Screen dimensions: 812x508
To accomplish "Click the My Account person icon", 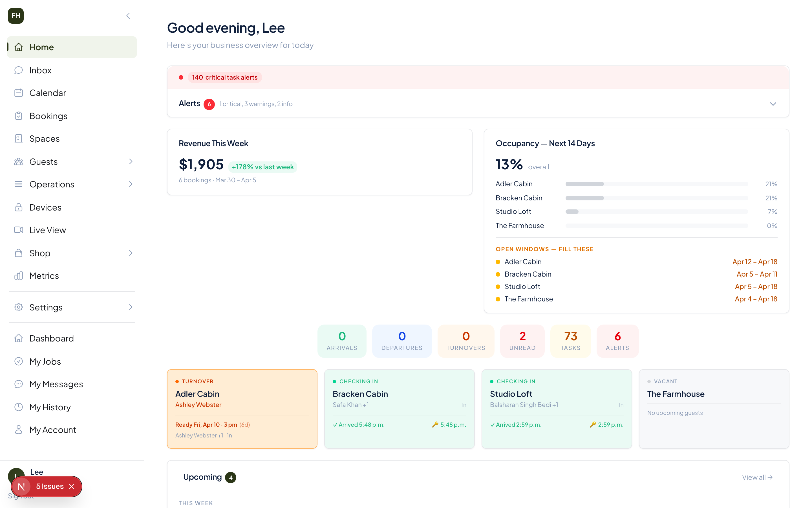I will click(19, 430).
